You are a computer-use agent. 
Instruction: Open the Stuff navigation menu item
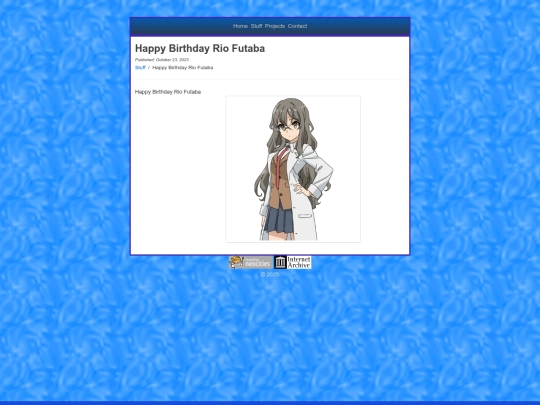click(256, 26)
